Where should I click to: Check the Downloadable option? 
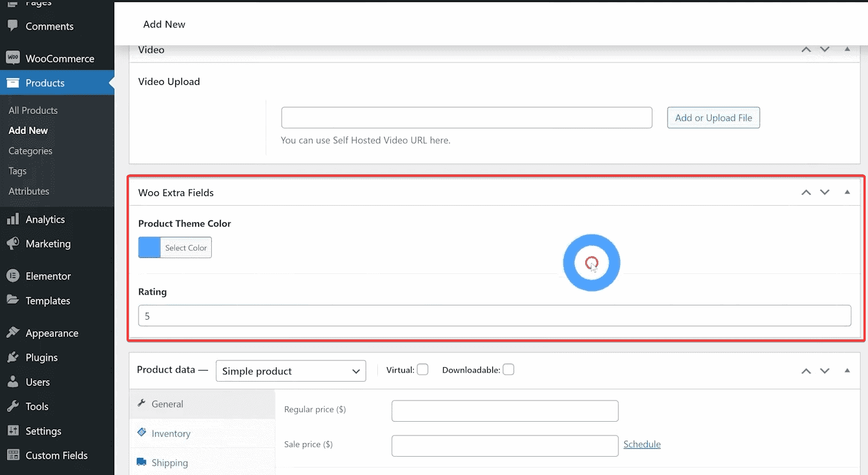coord(508,369)
